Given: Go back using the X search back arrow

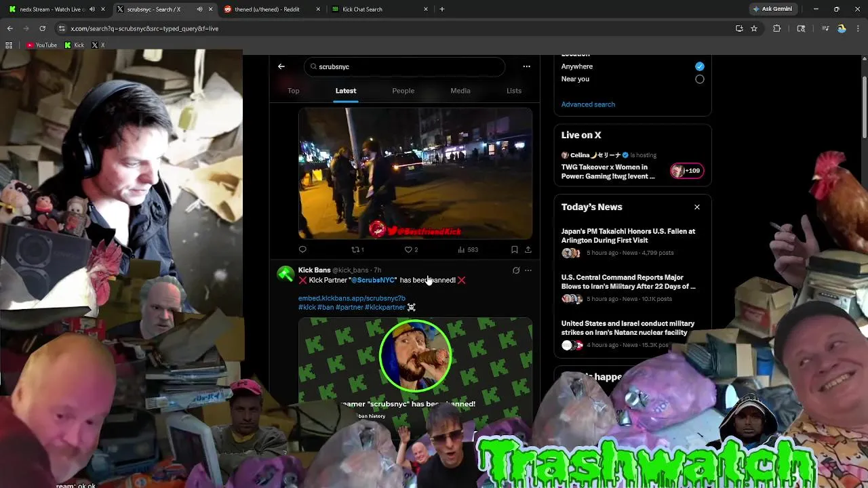Looking at the screenshot, I should click(x=281, y=66).
